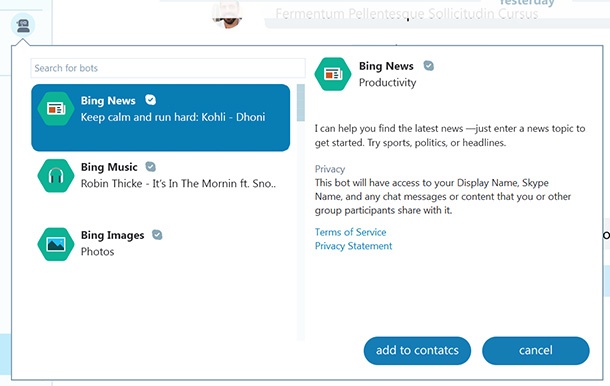Image resolution: width=610 pixels, height=386 pixels.
Task: Click Robin Thicke song text under Bing Music
Action: pos(178,184)
